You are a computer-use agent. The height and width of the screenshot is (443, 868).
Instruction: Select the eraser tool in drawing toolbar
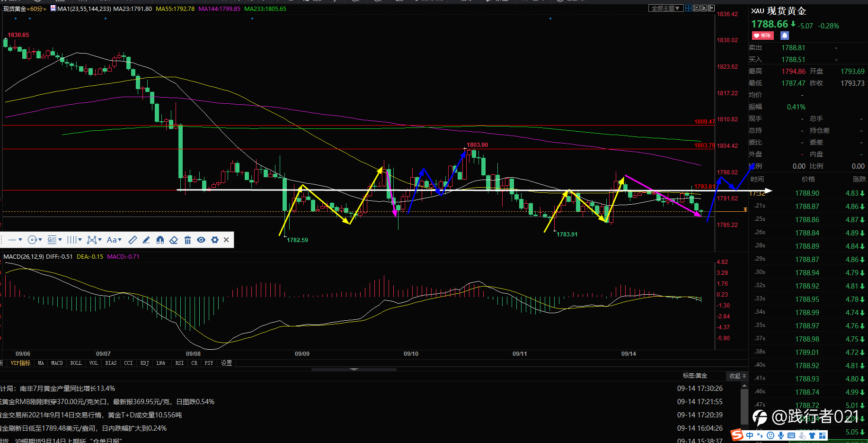pyautogui.click(x=174, y=240)
